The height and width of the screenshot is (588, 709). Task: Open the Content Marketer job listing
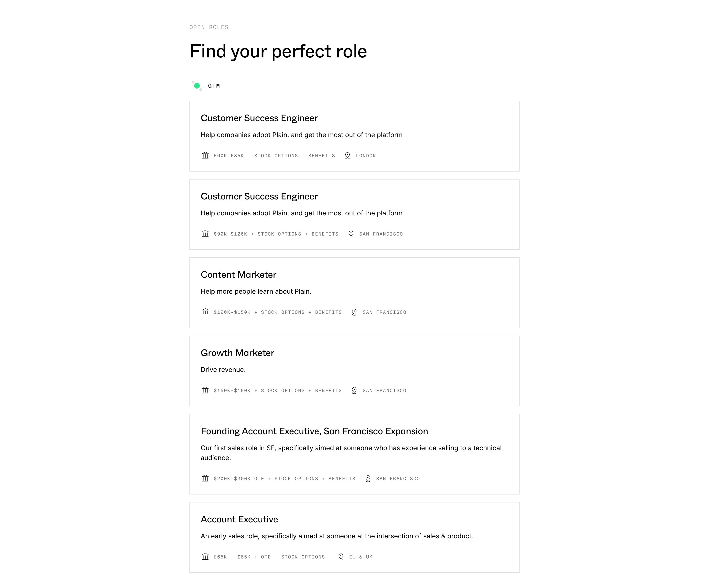pos(354,293)
